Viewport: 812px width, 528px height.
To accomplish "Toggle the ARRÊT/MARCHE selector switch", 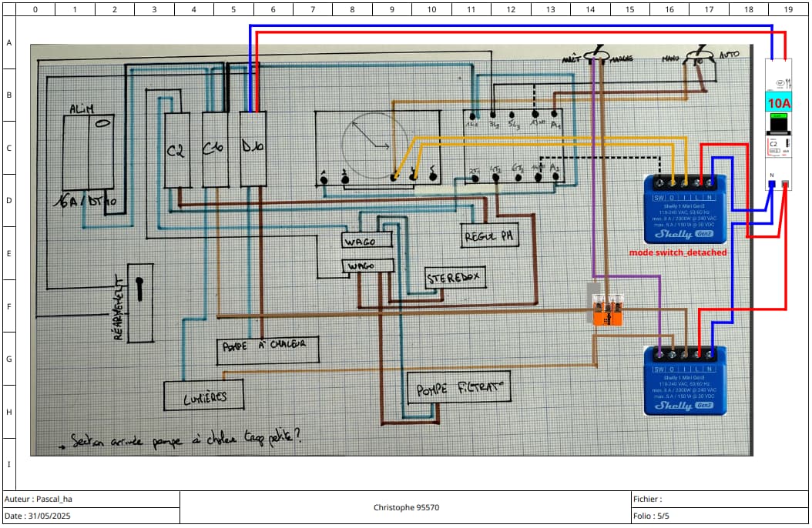I will [597, 55].
